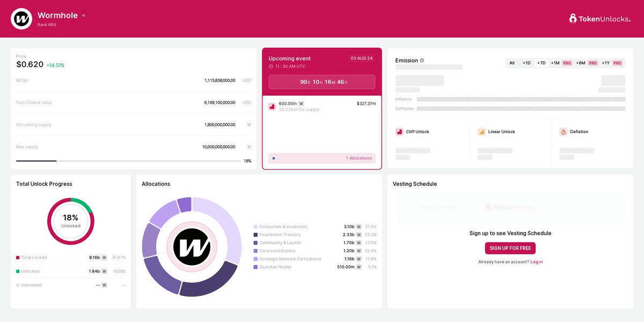
Task: Click W badge in Foundation Treasury row
Action: [x=359, y=235]
